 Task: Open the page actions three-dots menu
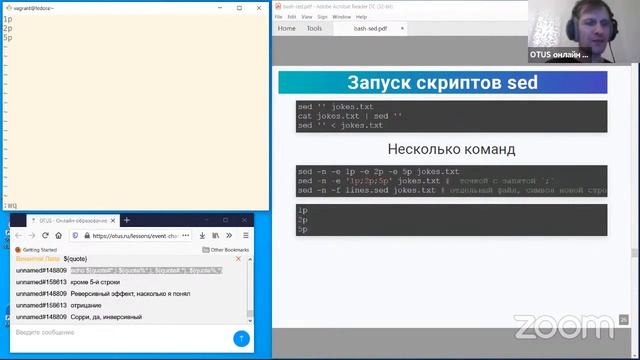click(186, 236)
